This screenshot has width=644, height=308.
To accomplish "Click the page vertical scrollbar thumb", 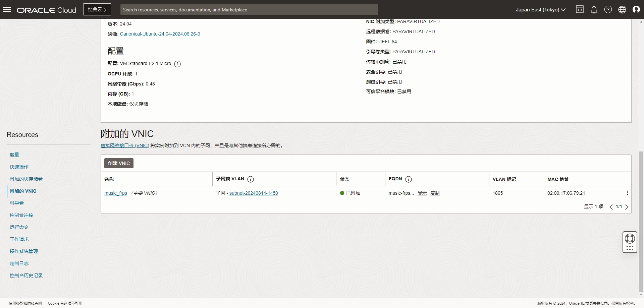I will 641,221.
